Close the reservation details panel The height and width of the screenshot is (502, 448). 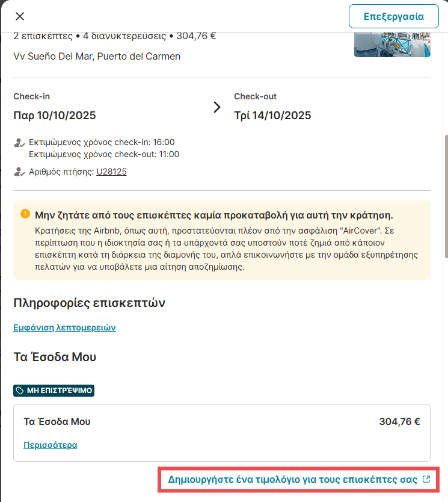coord(20,16)
